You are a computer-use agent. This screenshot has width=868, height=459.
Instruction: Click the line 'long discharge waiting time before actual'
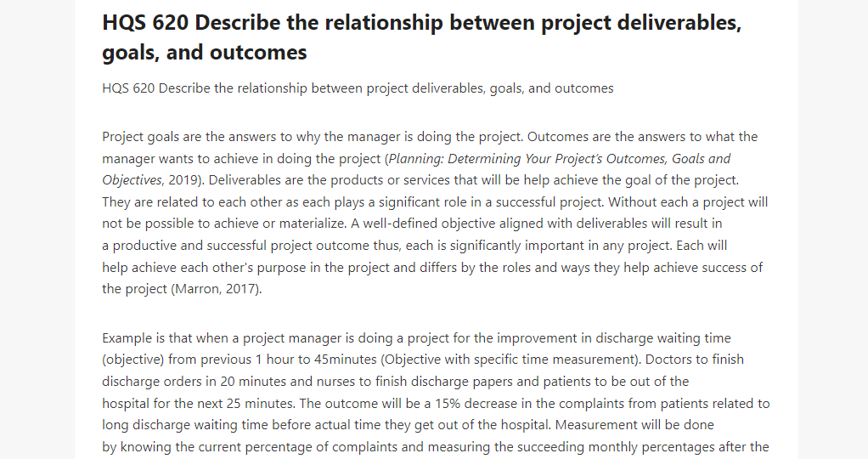click(408, 425)
